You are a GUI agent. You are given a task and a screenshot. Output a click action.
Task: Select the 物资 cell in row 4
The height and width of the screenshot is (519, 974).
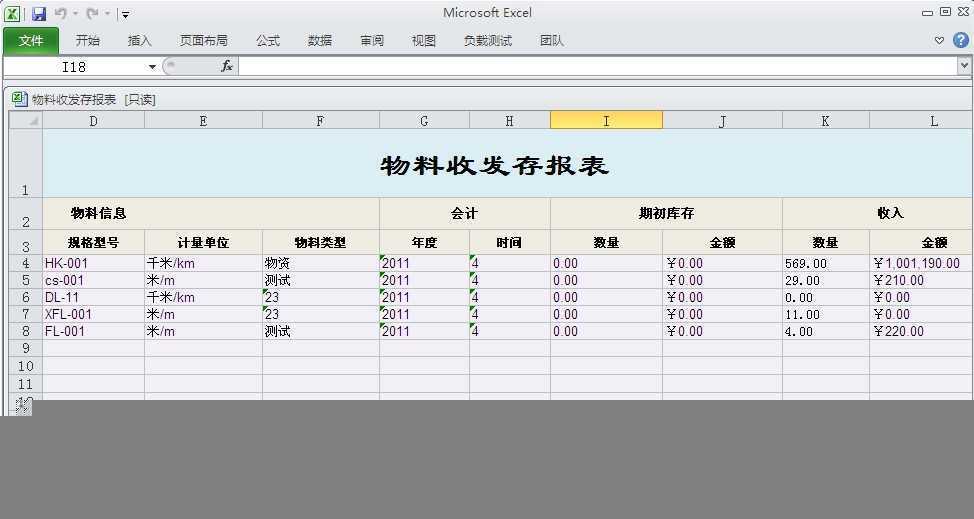pyautogui.click(x=321, y=263)
